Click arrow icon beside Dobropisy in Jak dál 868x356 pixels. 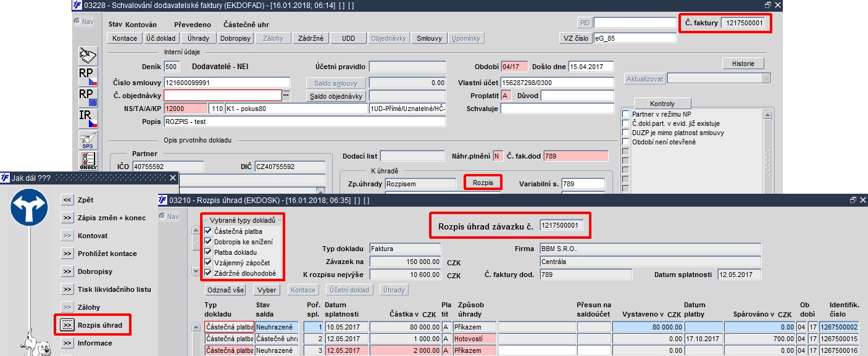coord(67,271)
